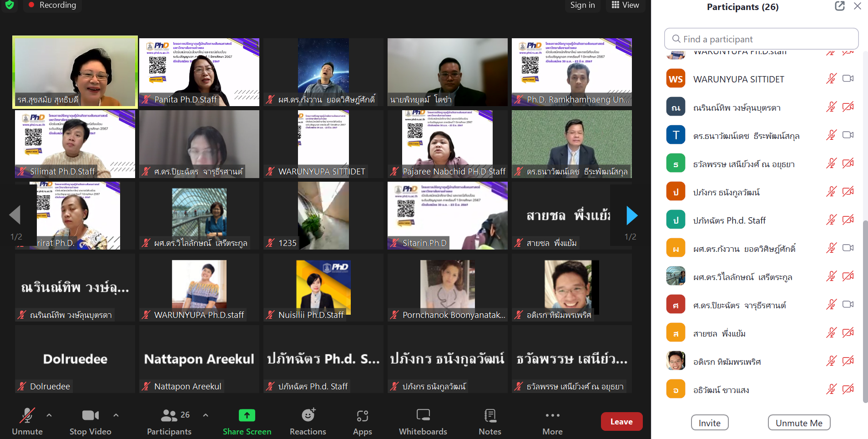Select video tile labeled 1235
This screenshot has height=439, width=868.
tap(323, 215)
